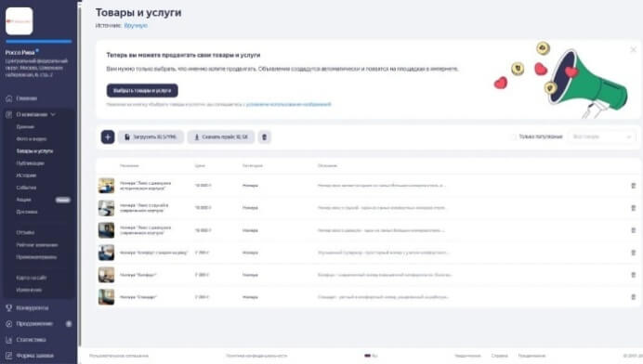Go to "Фото и видео" in sidebar

[x=32, y=139]
